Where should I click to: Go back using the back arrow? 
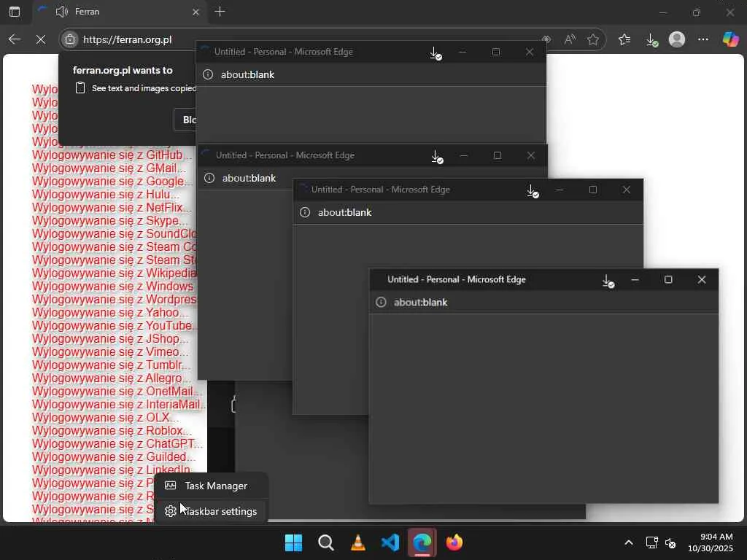click(15, 39)
